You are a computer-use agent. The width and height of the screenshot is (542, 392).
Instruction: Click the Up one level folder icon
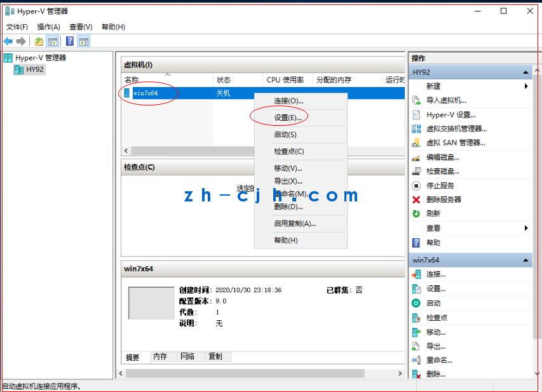pos(39,41)
